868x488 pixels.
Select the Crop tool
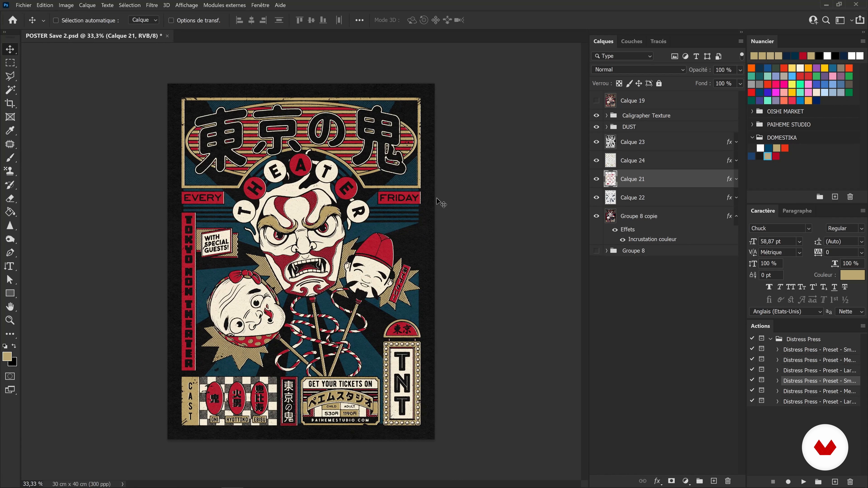point(10,103)
